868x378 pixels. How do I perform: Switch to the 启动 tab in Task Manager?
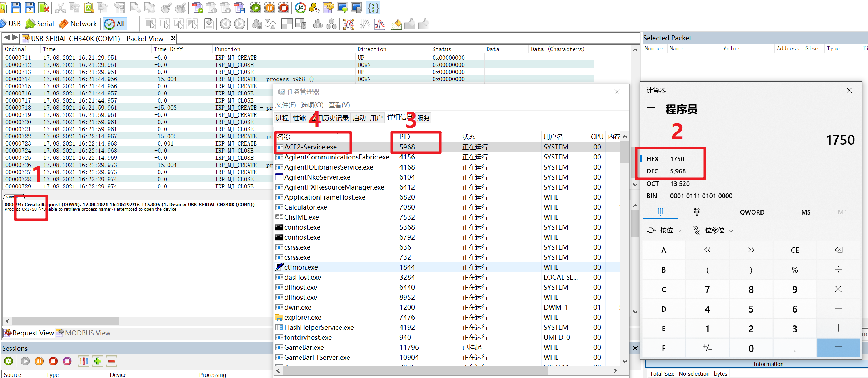coord(359,118)
